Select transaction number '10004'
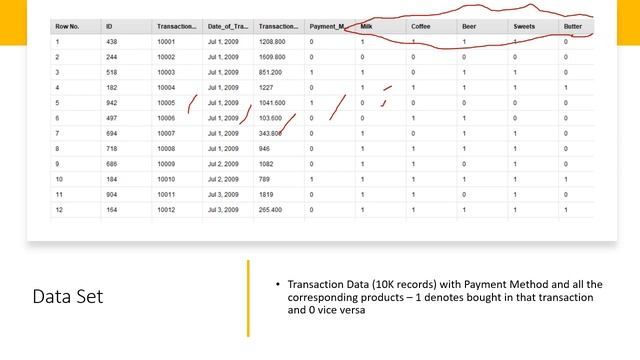 click(166, 88)
